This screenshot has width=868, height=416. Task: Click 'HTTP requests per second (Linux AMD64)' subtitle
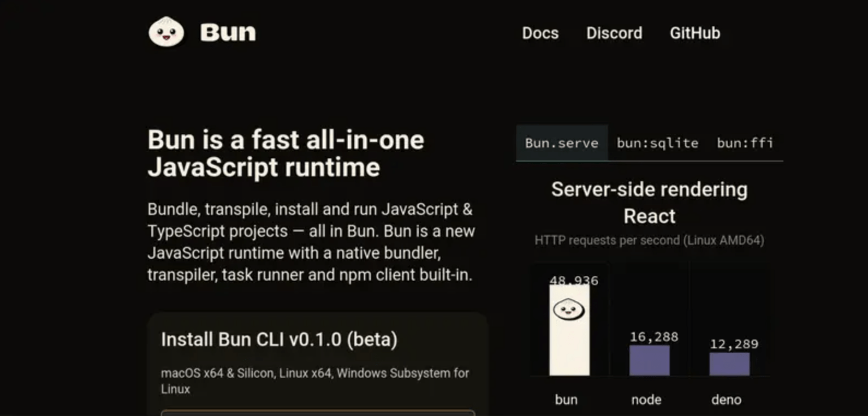[650, 240]
